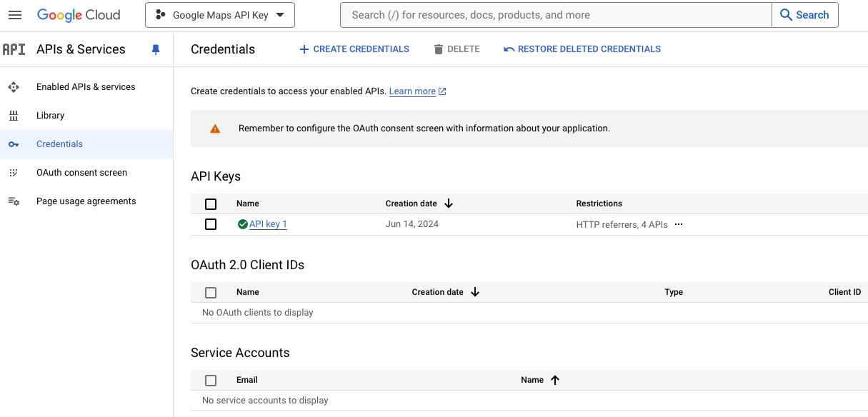Select the checkbox next to API key 1

[x=211, y=223]
